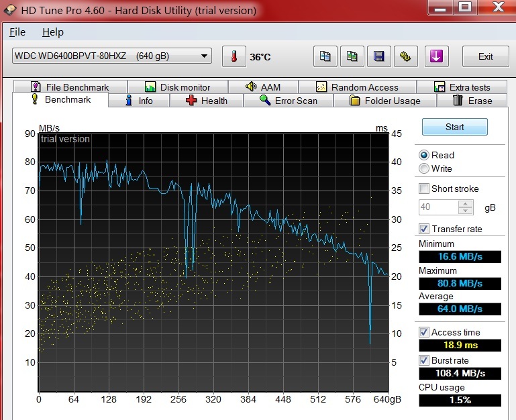Enable the Short stroke checkbox
The image size is (516, 420).
coord(424,189)
